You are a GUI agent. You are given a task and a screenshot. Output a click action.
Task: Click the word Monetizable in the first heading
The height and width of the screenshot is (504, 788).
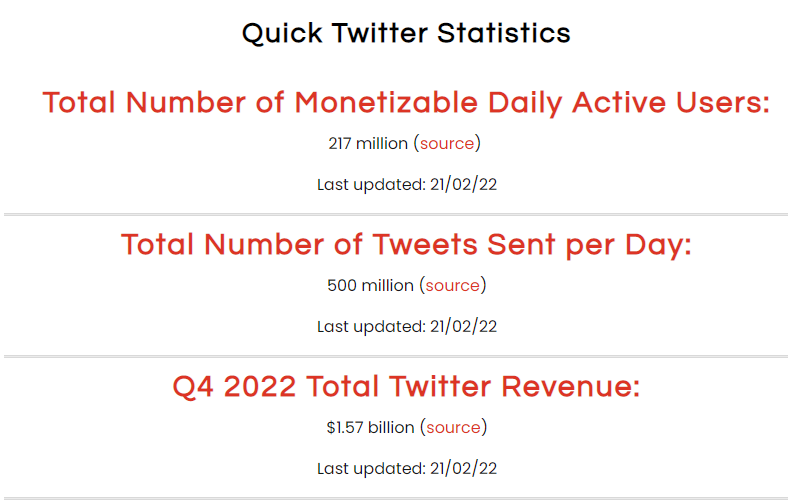point(386,103)
